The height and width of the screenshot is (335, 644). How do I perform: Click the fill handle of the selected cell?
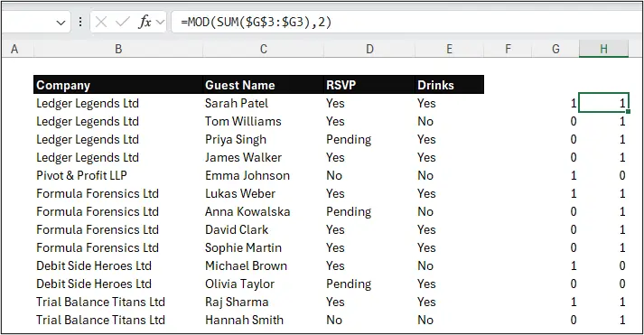tap(628, 111)
